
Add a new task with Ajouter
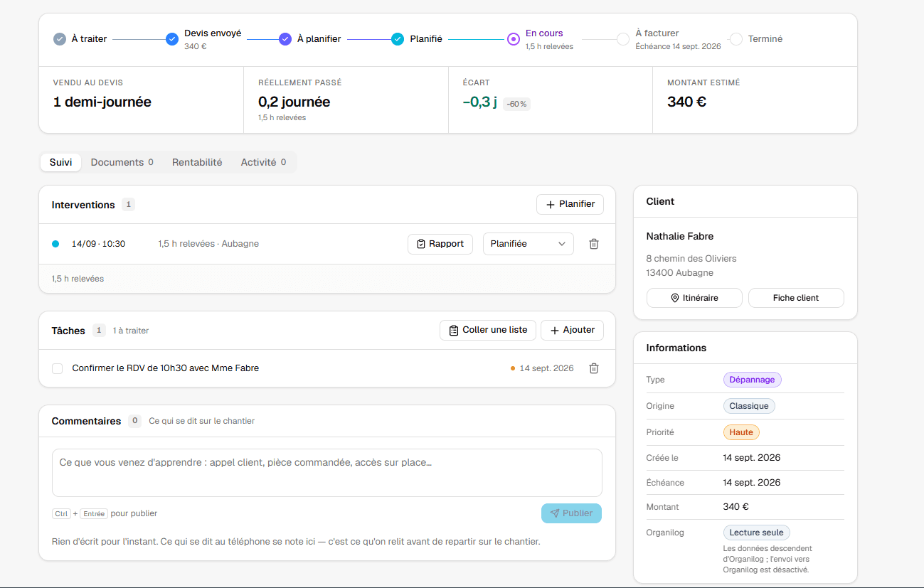point(572,330)
